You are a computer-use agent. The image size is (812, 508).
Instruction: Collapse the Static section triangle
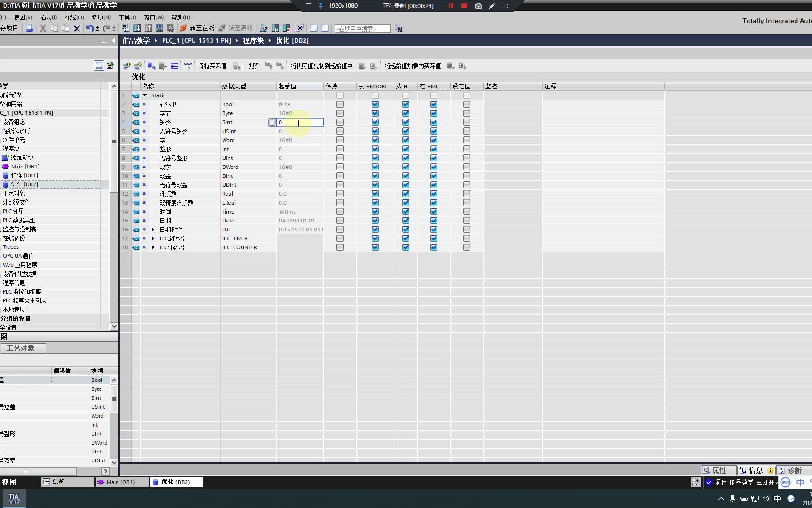pyautogui.click(x=145, y=95)
